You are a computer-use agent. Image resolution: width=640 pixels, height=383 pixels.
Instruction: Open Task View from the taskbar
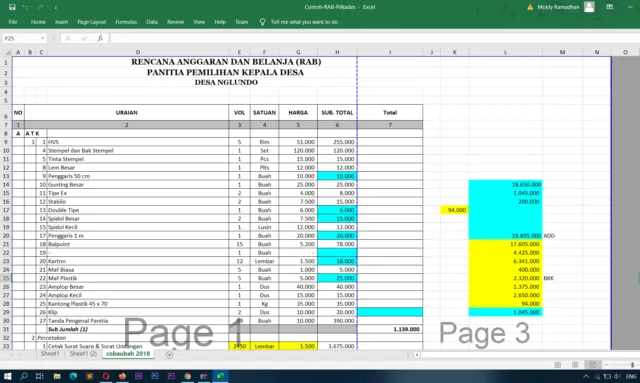[40, 376]
